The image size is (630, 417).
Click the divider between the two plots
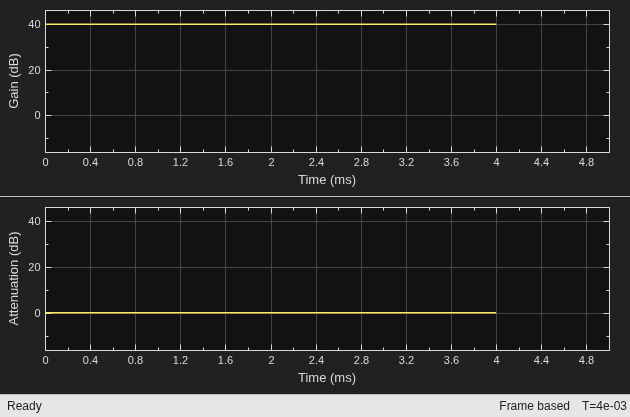(315, 196)
